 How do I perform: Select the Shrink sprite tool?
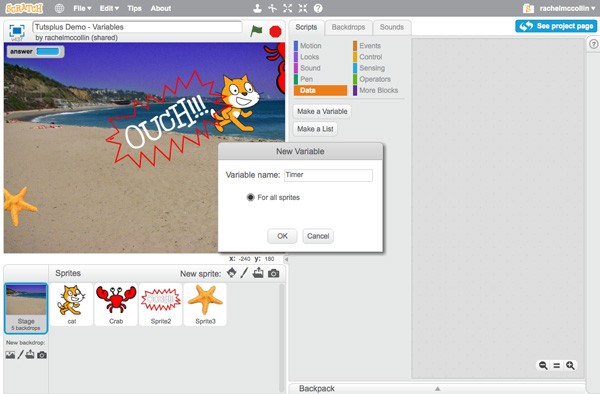click(303, 8)
